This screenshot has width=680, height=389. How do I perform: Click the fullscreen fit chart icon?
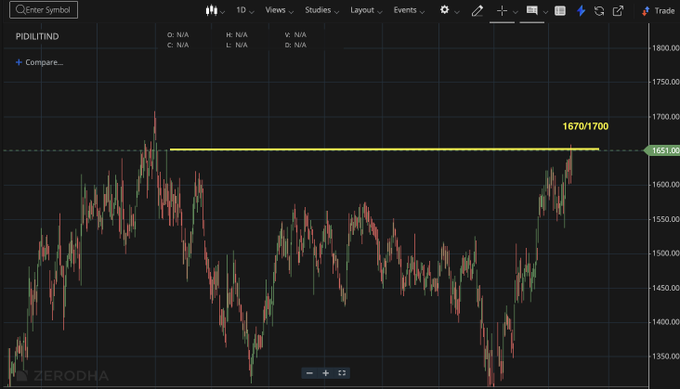tap(342, 373)
